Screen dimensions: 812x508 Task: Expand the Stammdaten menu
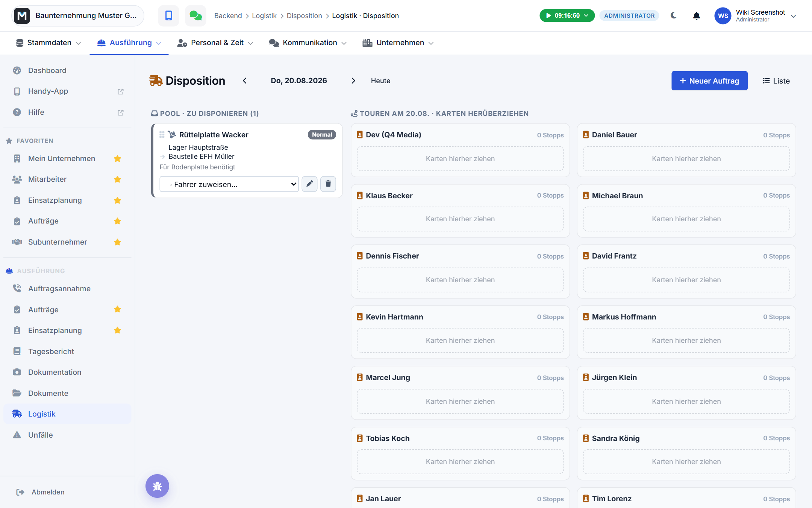[48, 43]
